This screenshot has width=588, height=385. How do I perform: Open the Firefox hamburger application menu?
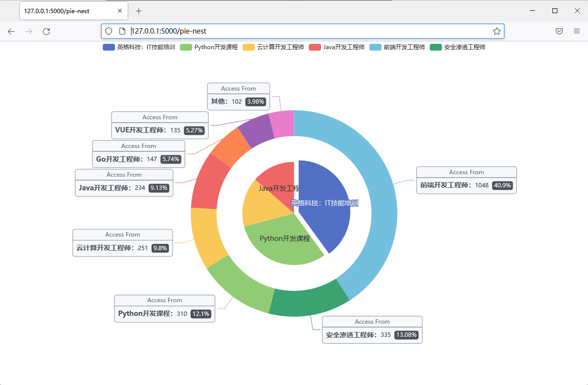pos(576,31)
